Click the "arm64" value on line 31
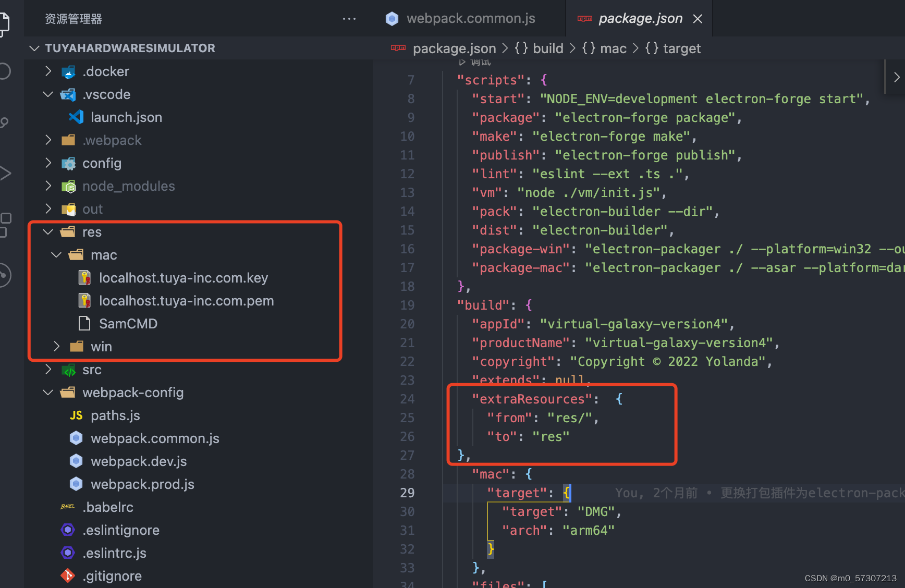 coord(589,530)
